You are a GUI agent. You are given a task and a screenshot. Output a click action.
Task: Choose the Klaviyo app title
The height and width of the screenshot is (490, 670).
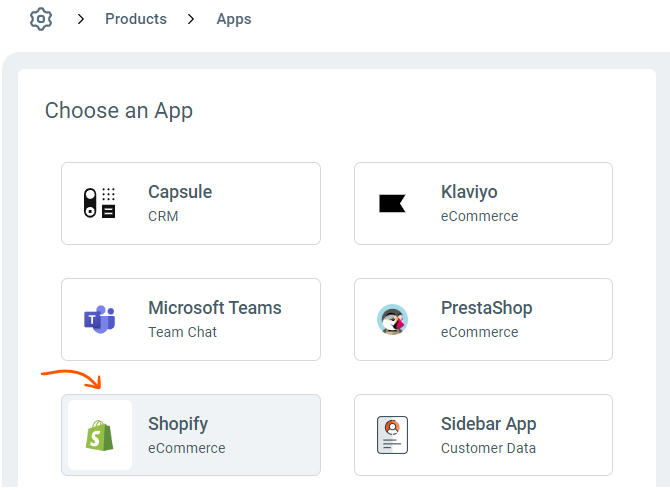point(469,192)
